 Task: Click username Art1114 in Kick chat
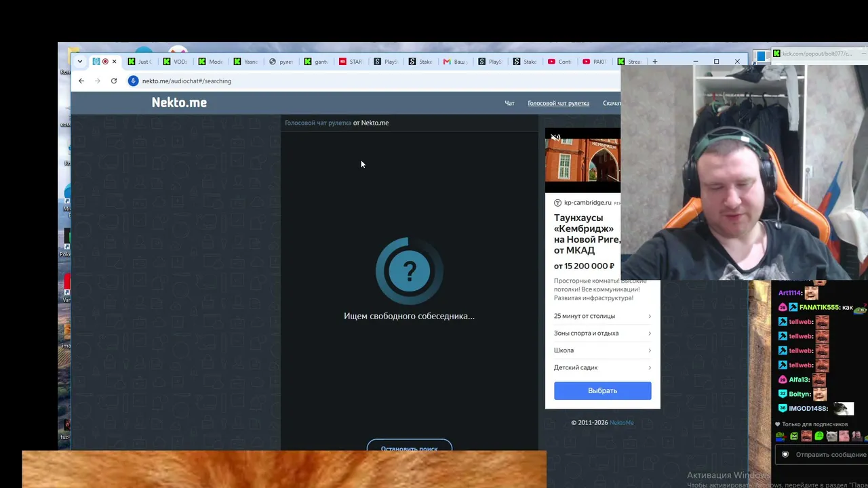[790, 293]
